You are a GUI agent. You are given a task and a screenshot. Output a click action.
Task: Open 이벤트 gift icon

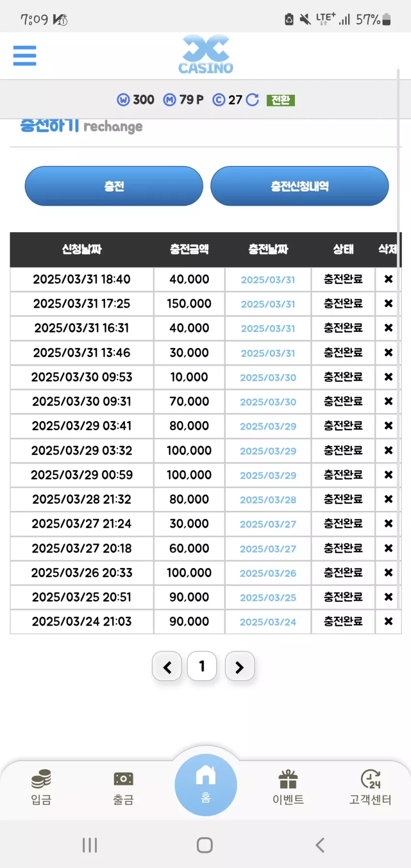pyautogui.click(x=288, y=787)
